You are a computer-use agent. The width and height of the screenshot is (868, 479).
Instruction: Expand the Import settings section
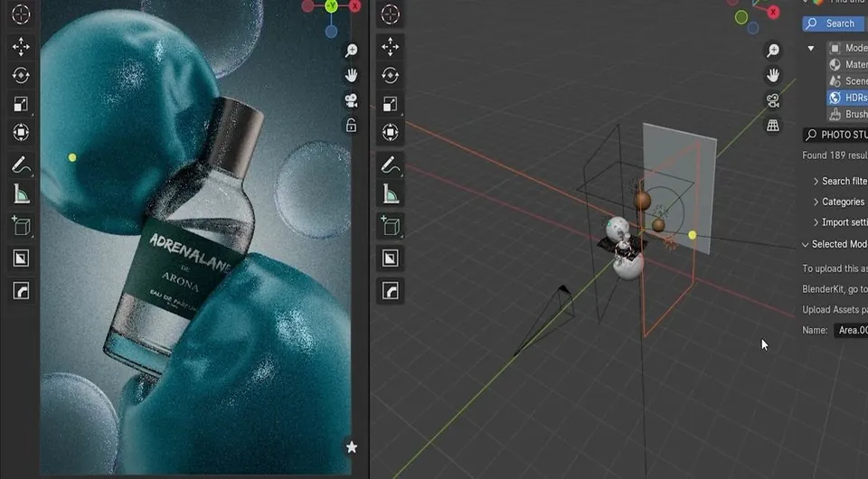[x=839, y=222]
